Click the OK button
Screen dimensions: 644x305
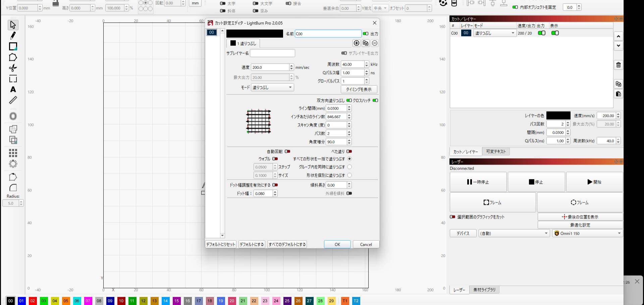point(337,245)
